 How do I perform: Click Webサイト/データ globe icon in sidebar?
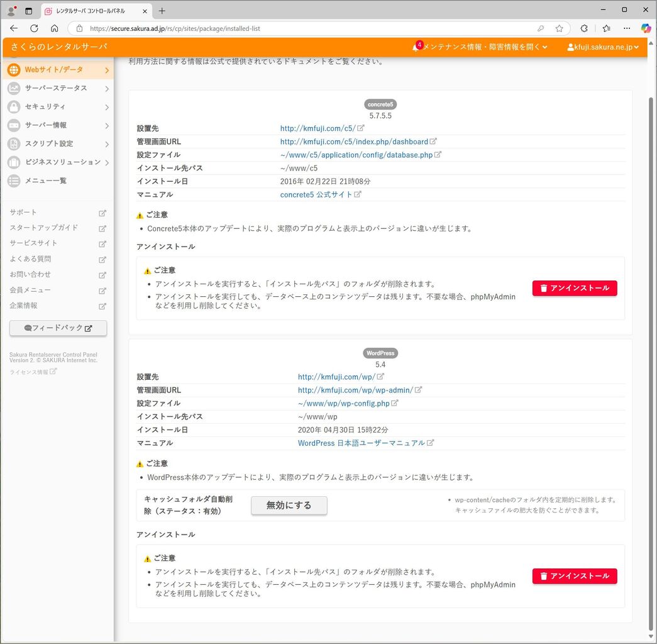[x=14, y=70]
